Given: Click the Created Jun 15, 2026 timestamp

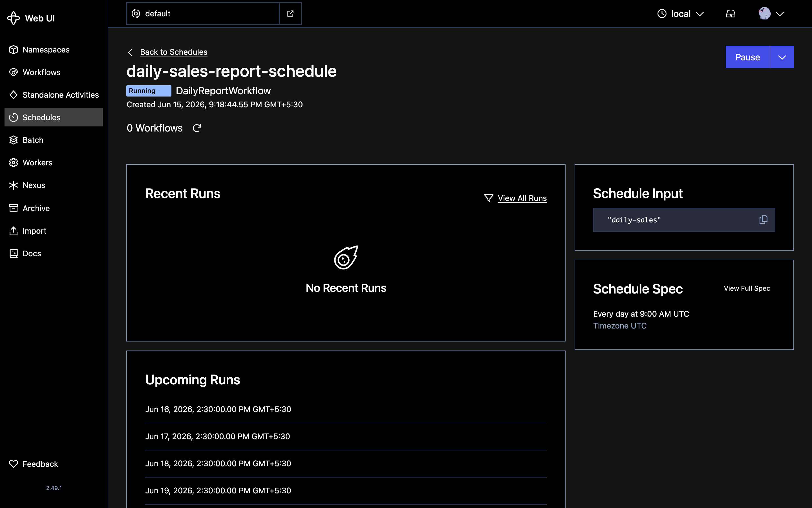Looking at the screenshot, I should click(214, 104).
